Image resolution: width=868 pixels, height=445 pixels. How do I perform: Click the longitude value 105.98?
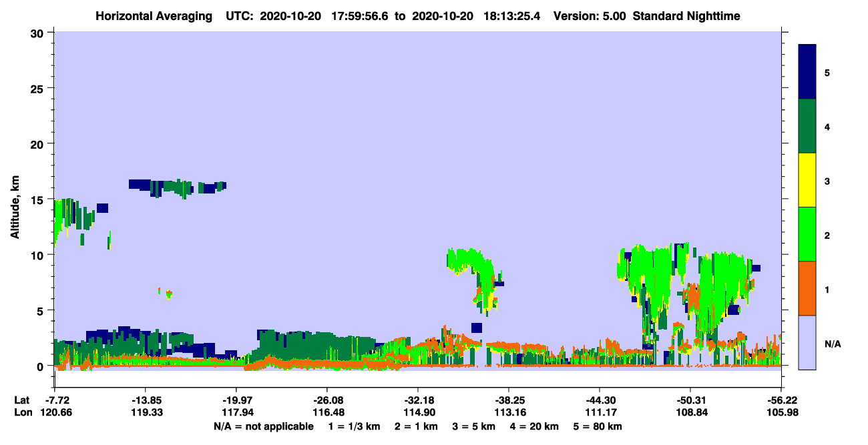tap(781, 412)
